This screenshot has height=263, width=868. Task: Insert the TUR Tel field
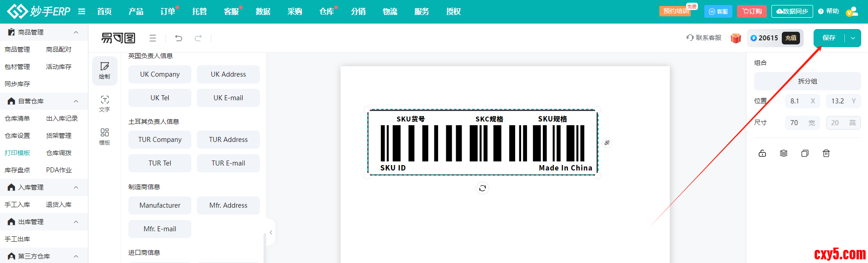160,163
